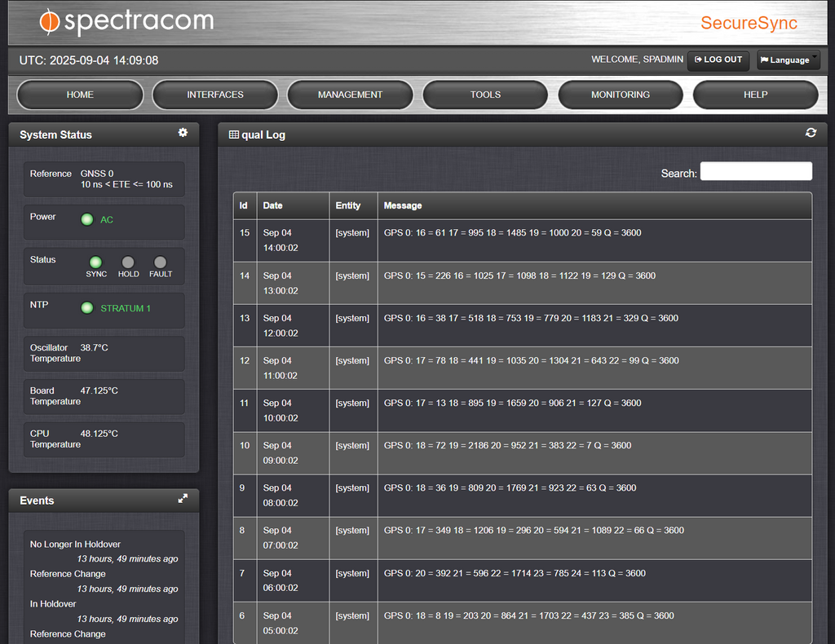Sort log by Entity column

point(354,205)
